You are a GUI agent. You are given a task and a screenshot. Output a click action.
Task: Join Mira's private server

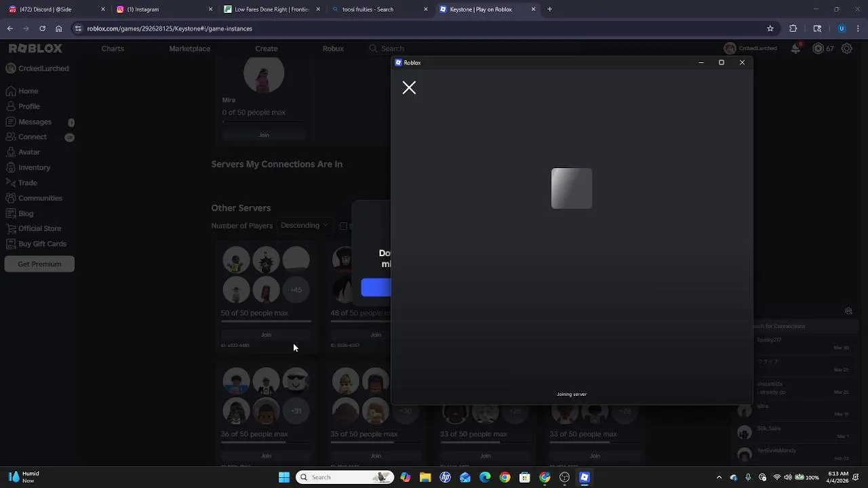(x=264, y=135)
